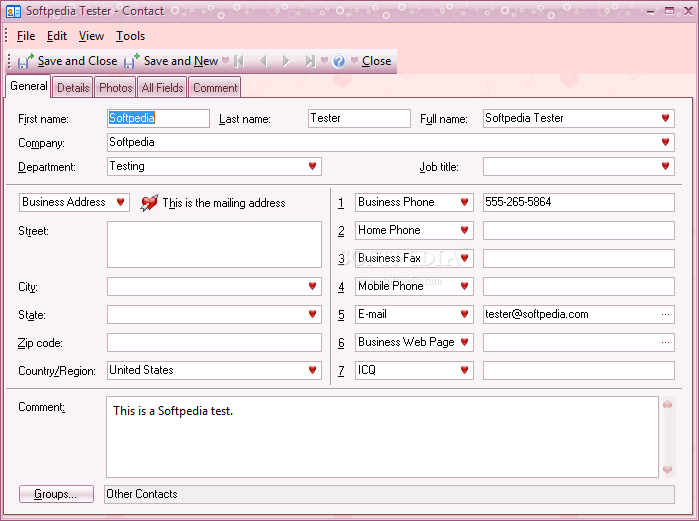Click the Save and New toolbar icon

coord(132,61)
